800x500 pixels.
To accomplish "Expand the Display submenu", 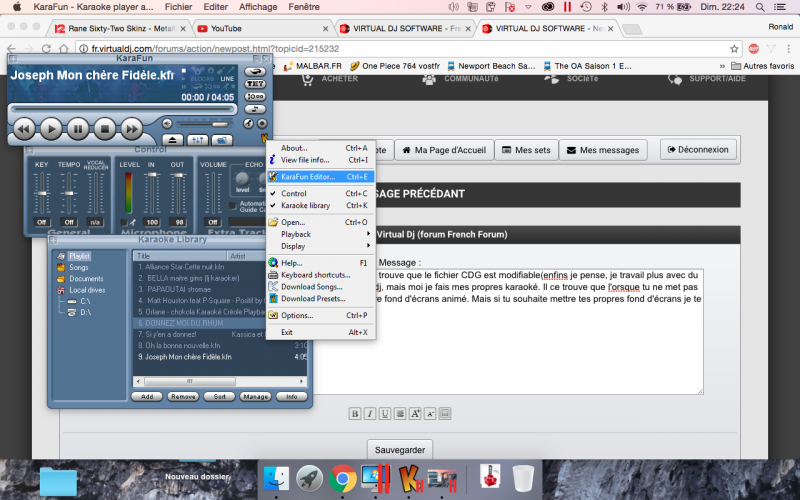I will 321,246.
